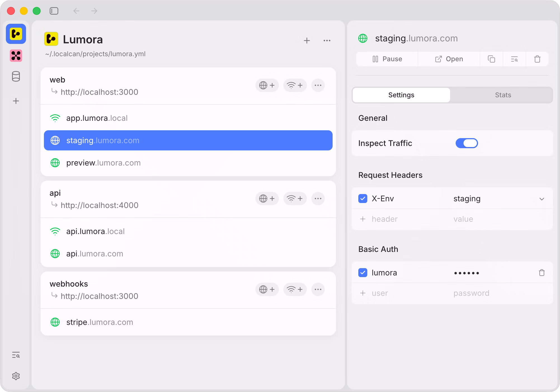This screenshot has height=392, width=560.
Task: Add a new service with the plus by Lumora title
Action: [x=307, y=41]
